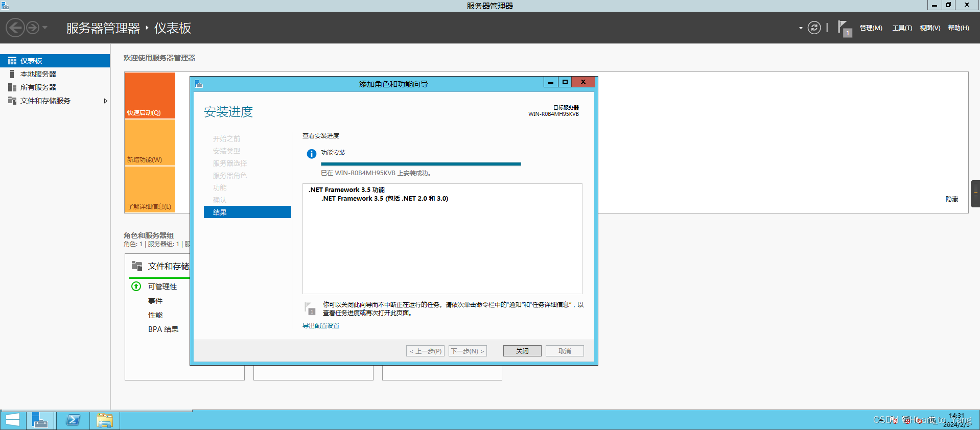Viewport: 980px width, 430px height.
Task: Open the notifications flag in the header
Action: pyautogui.click(x=844, y=29)
